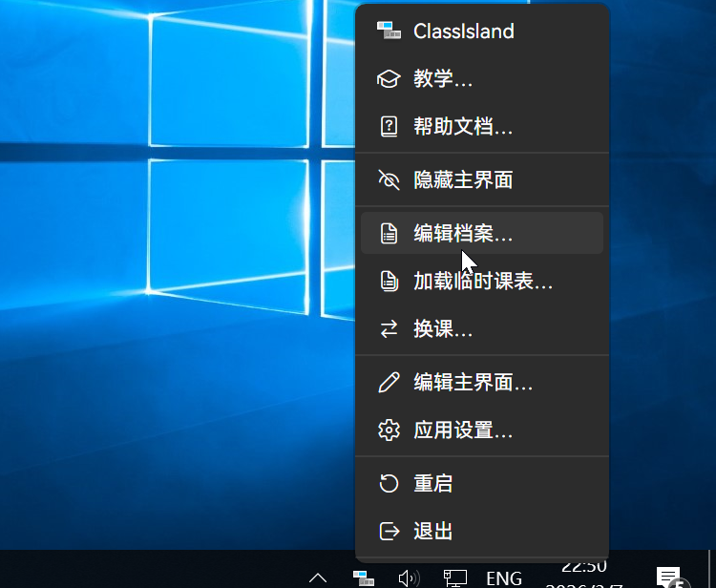Click the document icon beside 编辑档案
This screenshot has width=716, height=588.
390,233
